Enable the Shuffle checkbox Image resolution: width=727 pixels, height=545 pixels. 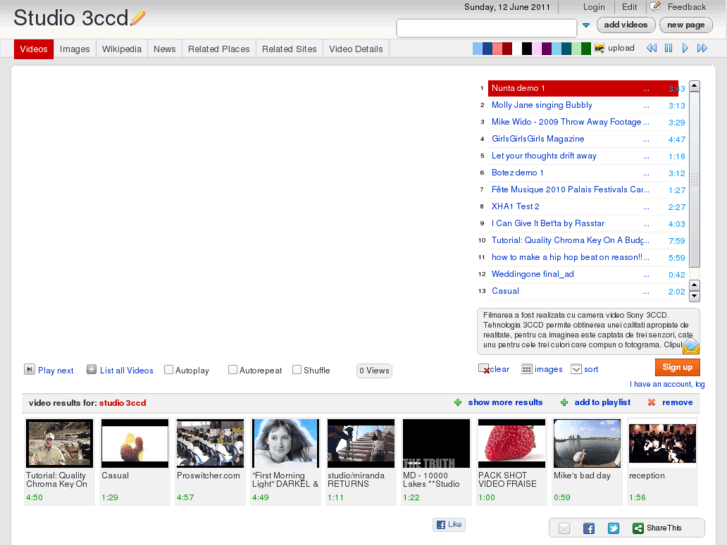tap(297, 370)
